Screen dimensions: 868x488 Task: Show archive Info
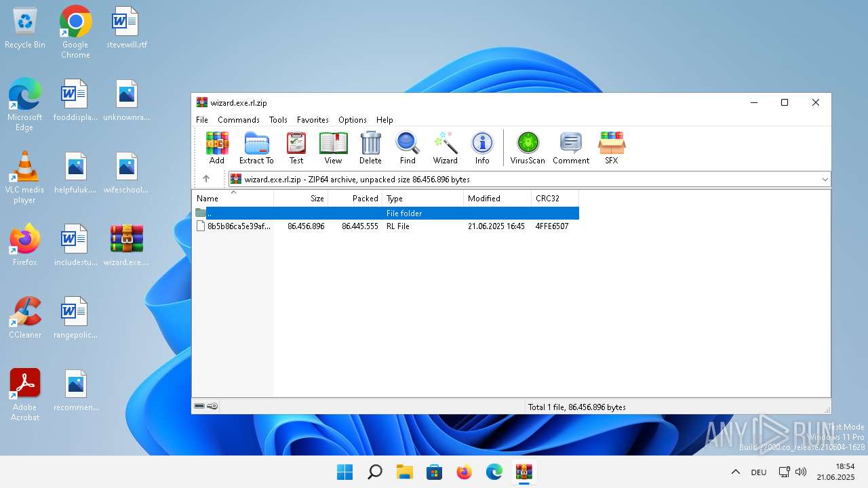(x=482, y=148)
